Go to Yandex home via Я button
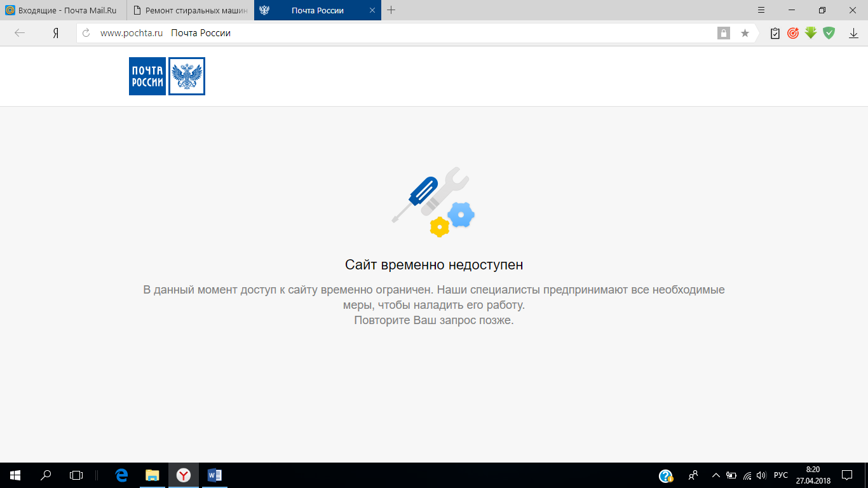This screenshot has height=488, width=868. tap(56, 33)
